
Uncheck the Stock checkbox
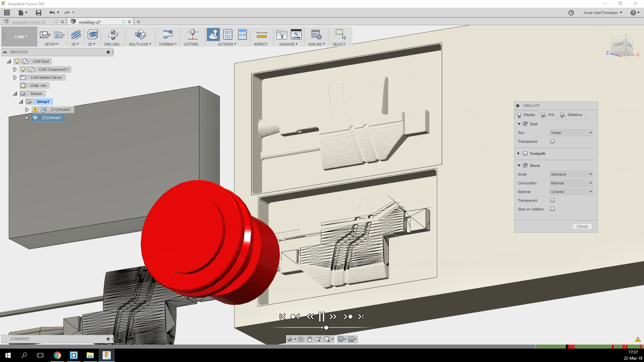click(x=525, y=166)
